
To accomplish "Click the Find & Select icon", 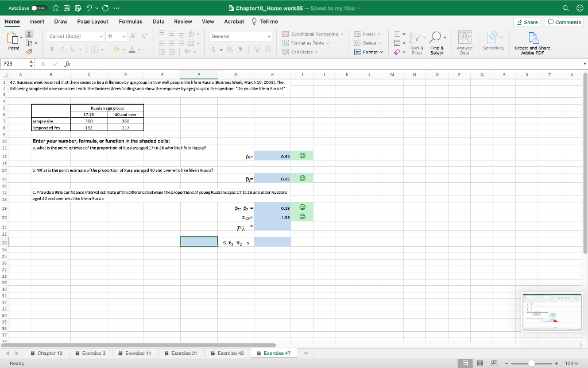I will (x=436, y=40).
